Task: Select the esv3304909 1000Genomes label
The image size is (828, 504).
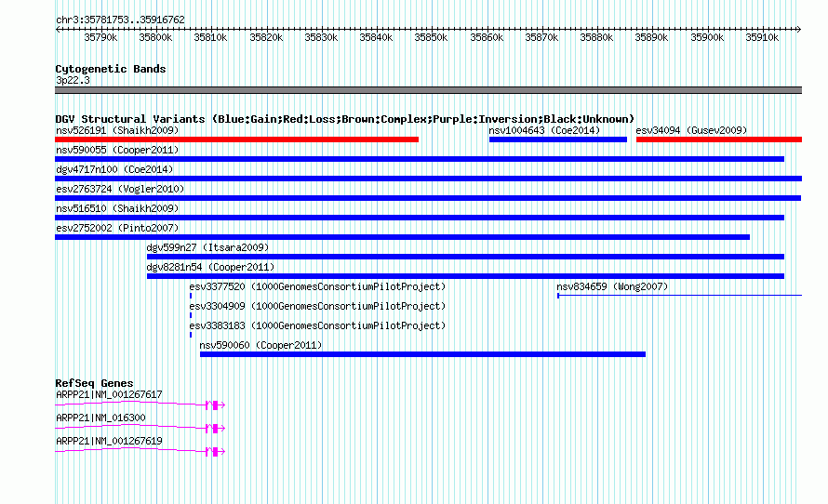Action: click(x=317, y=306)
